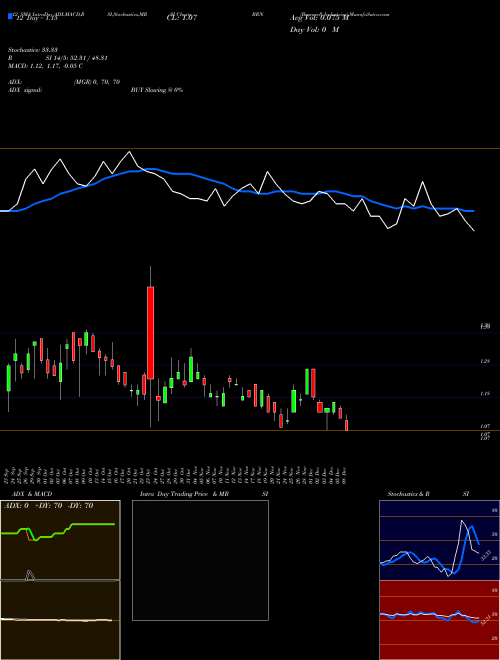The height and width of the screenshot is (660, 500).
Task: Click the "CL: 1.07" closing price text
Action: (182, 18)
